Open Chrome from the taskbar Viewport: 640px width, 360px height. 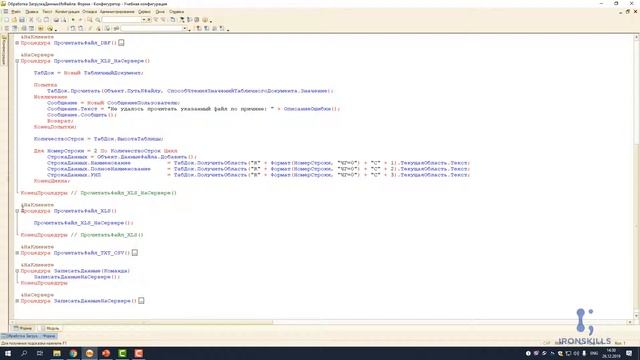73,353
